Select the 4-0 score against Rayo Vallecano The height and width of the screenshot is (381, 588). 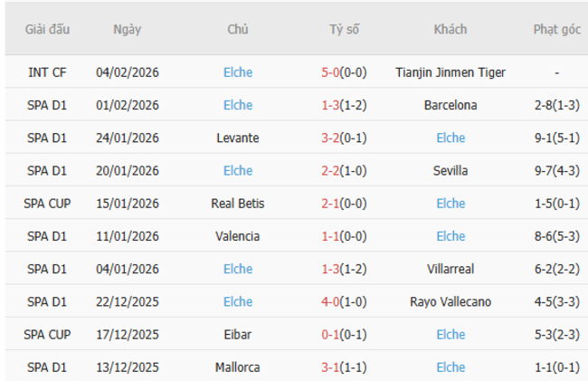(332, 301)
